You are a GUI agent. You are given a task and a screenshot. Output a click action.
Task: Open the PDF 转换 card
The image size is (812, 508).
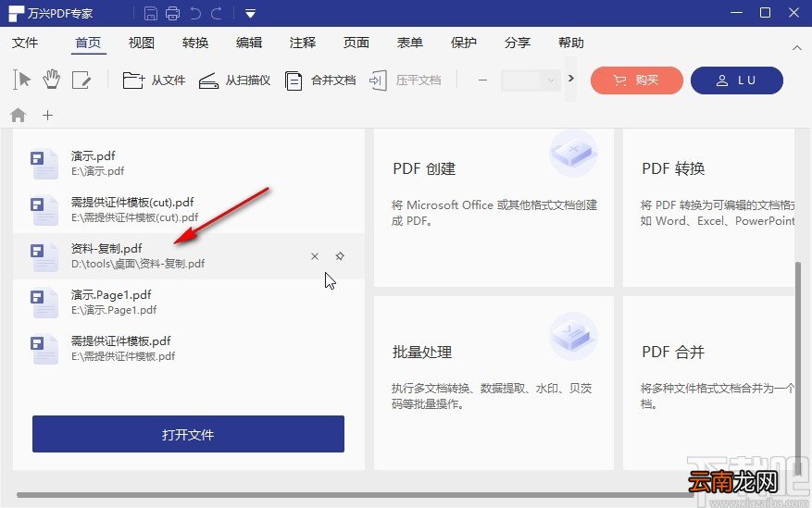click(x=709, y=208)
